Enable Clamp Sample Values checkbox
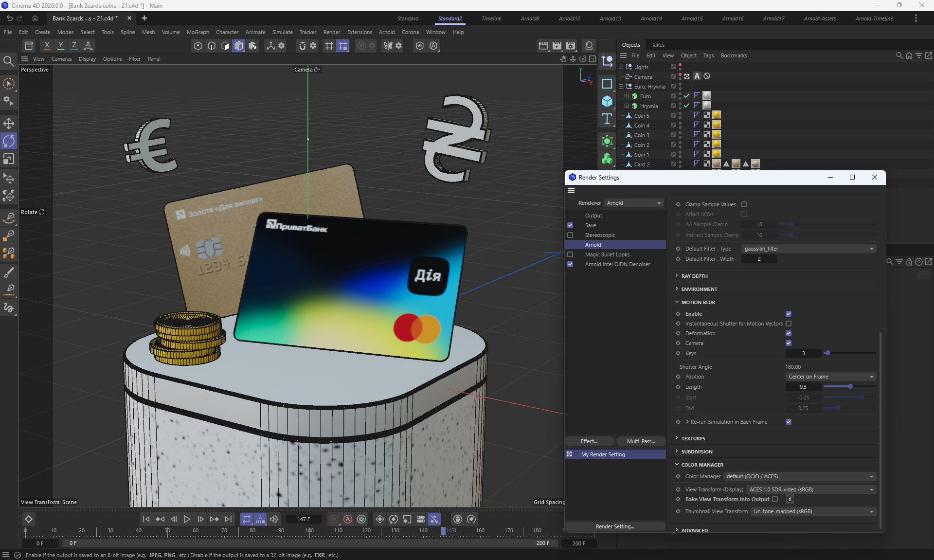 point(744,204)
